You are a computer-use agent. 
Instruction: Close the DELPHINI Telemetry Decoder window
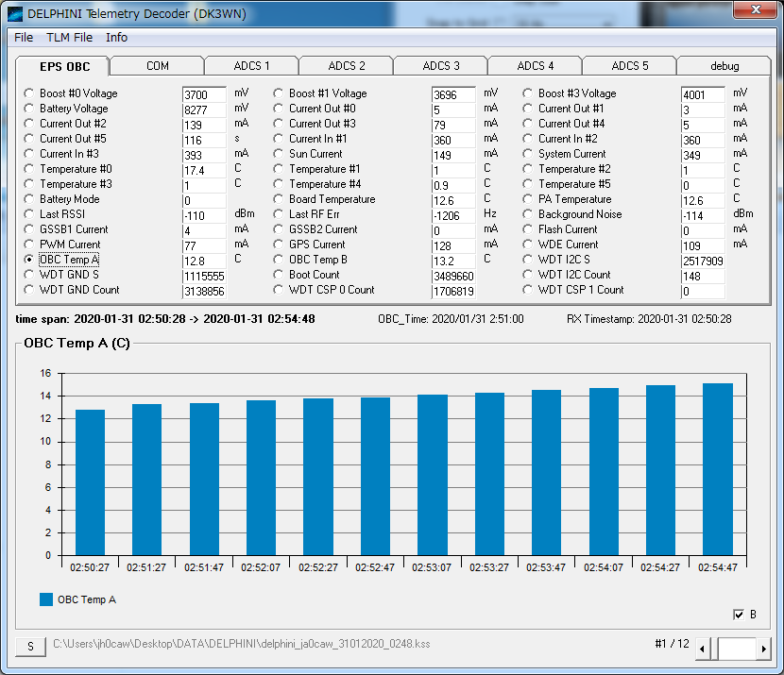tap(756, 9)
